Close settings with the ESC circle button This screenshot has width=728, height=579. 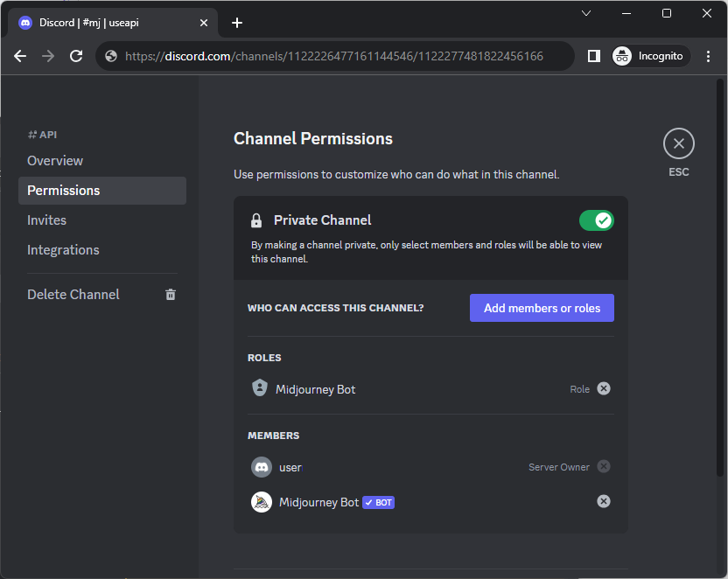679,143
